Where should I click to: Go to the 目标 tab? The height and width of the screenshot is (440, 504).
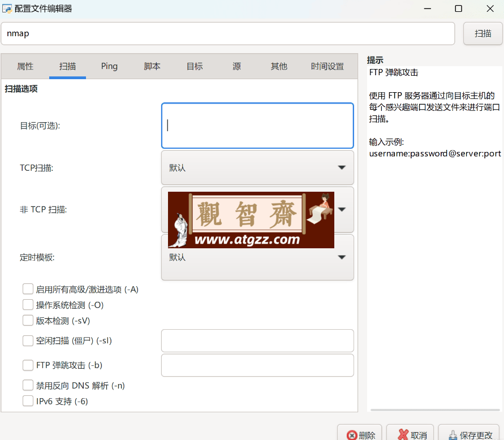click(195, 66)
